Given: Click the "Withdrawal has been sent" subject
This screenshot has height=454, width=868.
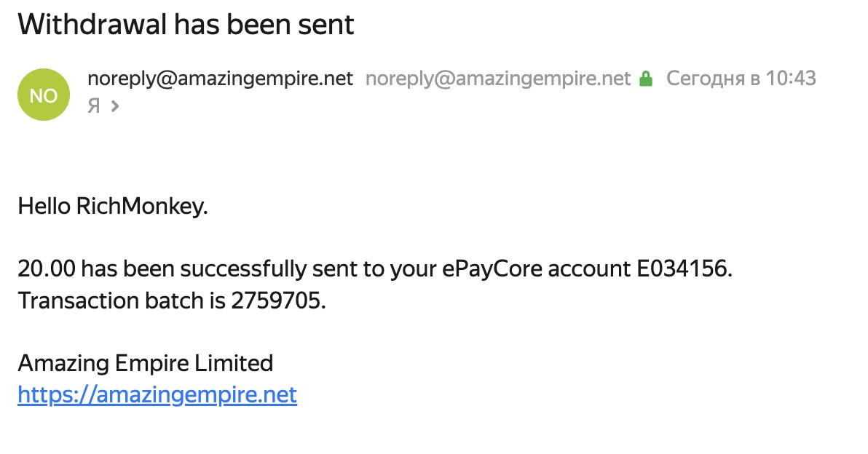Looking at the screenshot, I should point(186,25).
